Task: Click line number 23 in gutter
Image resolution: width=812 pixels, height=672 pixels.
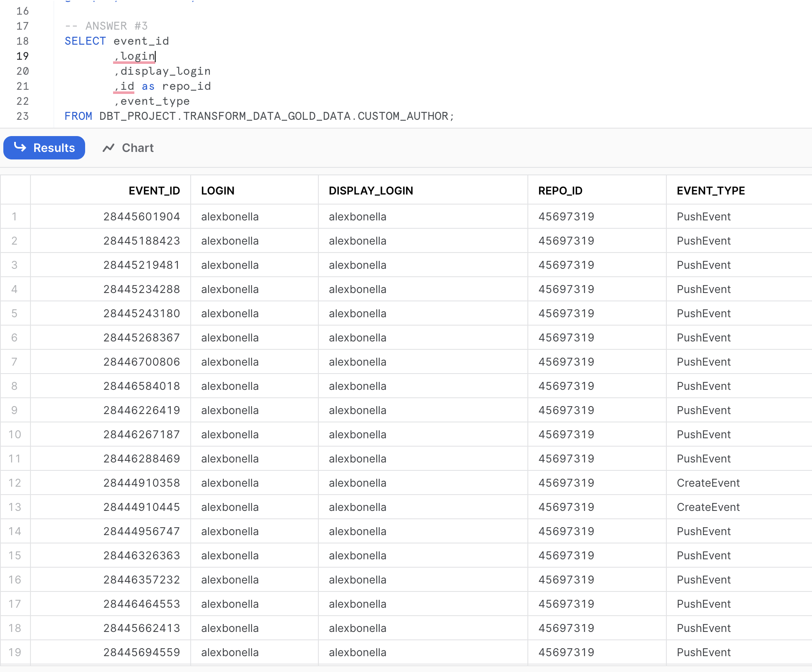Action: click(x=23, y=116)
